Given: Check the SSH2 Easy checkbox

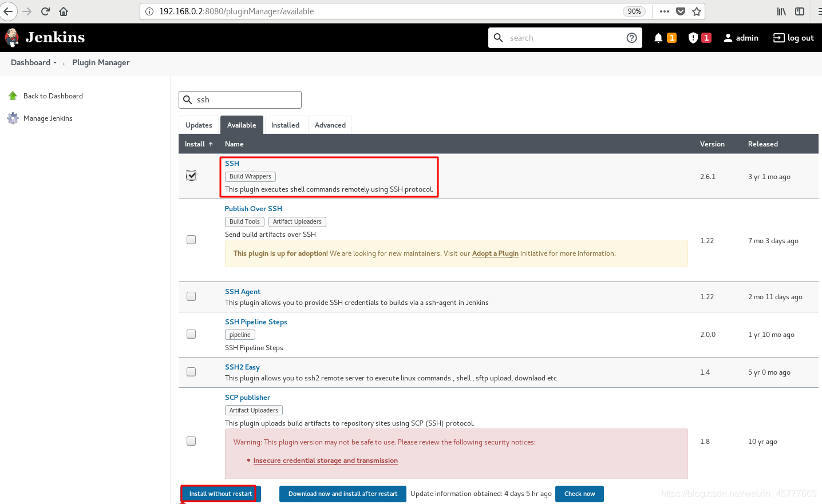Looking at the screenshot, I should pyautogui.click(x=191, y=372).
